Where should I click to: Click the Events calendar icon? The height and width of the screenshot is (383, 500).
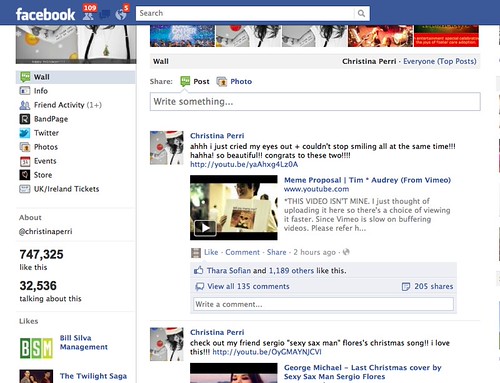(25, 161)
